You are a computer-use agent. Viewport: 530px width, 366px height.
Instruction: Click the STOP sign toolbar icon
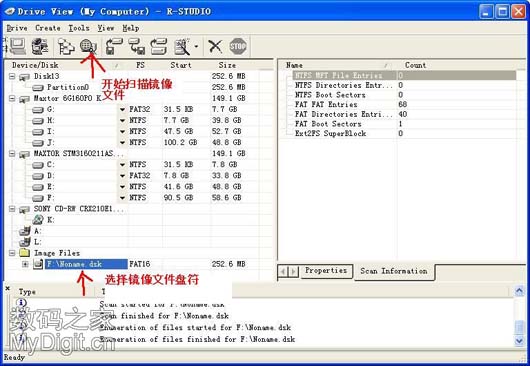click(x=238, y=46)
